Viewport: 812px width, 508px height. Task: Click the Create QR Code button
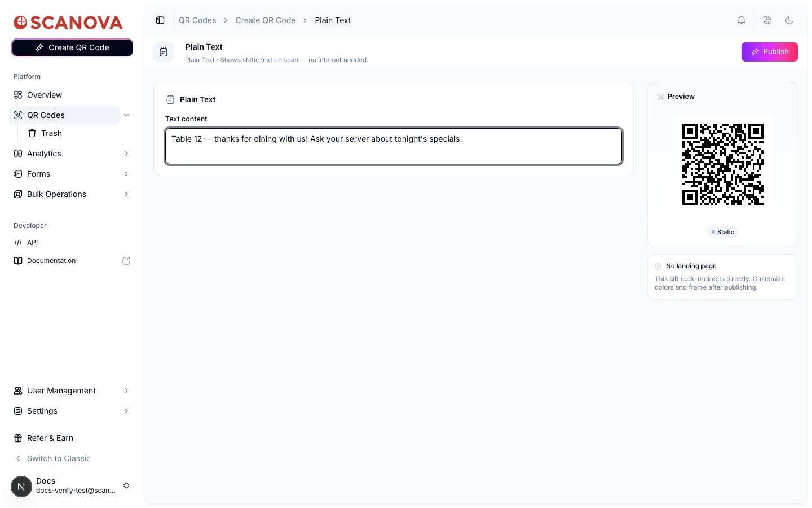click(72, 47)
